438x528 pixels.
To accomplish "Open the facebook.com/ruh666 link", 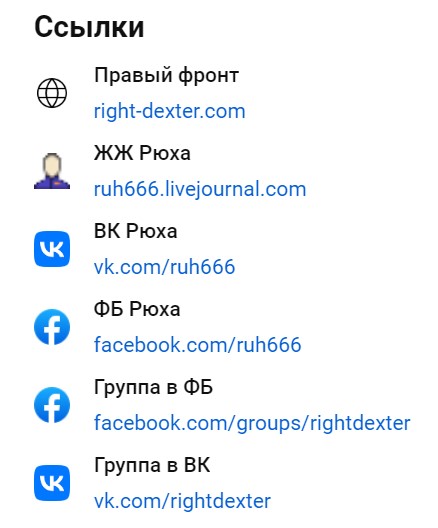I will point(198,345).
